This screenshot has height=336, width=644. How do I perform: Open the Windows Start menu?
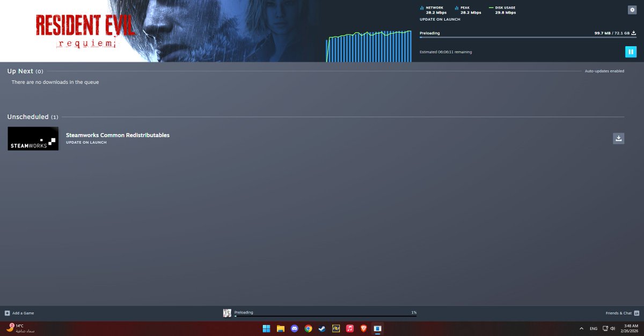pos(266,328)
